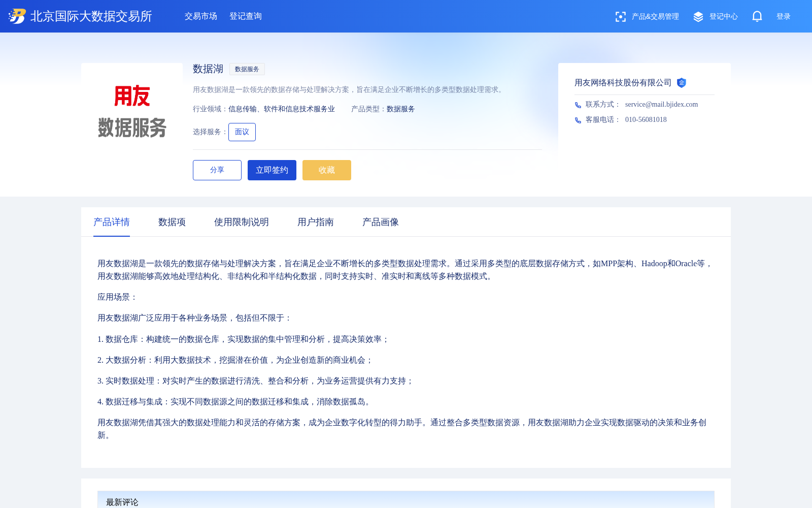The width and height of the screenshot is (812, 508).
Task: Select the 面议 service option
Action: point(242,132)
